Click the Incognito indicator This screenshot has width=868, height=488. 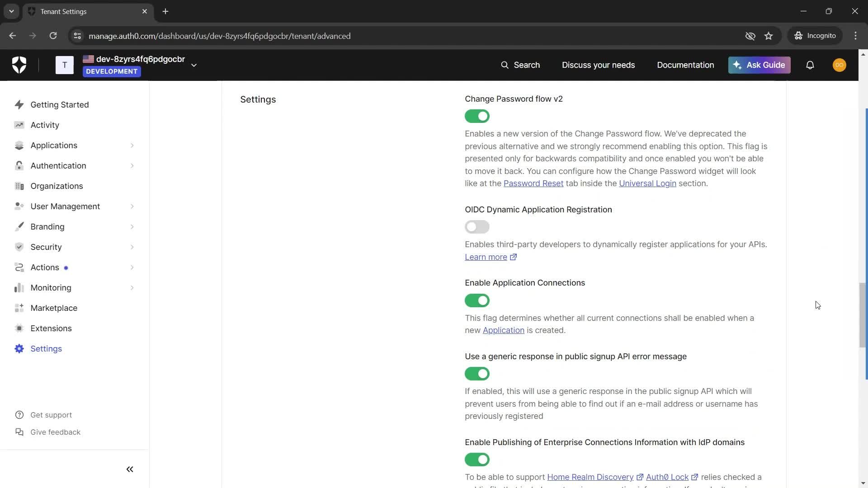tap(815, 36)
